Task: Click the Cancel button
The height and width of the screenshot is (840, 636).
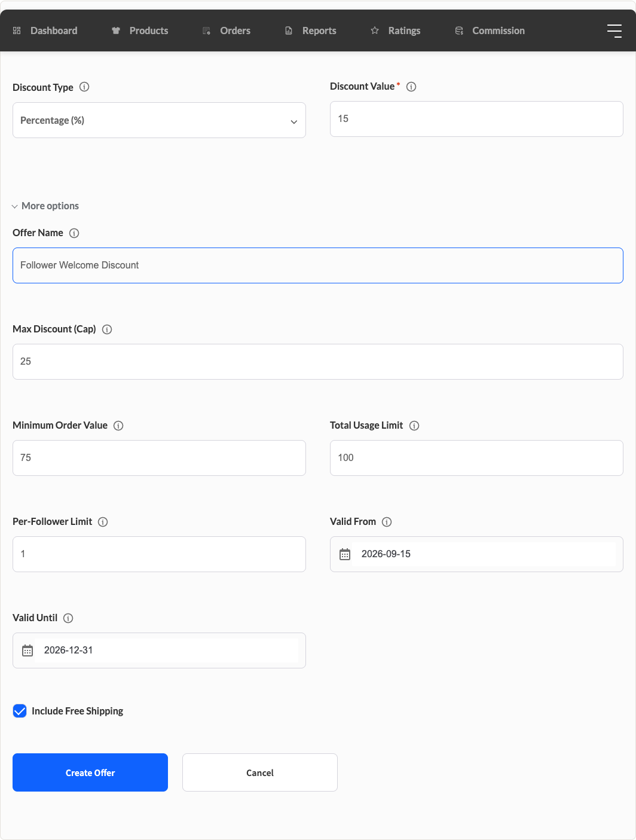Action: click(x=260, y=772)
